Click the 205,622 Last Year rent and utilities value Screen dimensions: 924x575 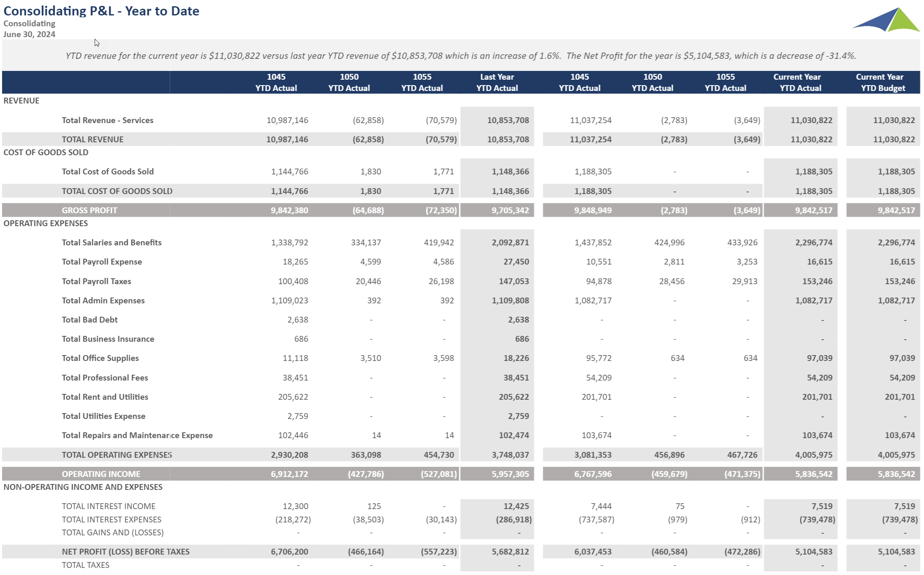(x=514, y=397)
